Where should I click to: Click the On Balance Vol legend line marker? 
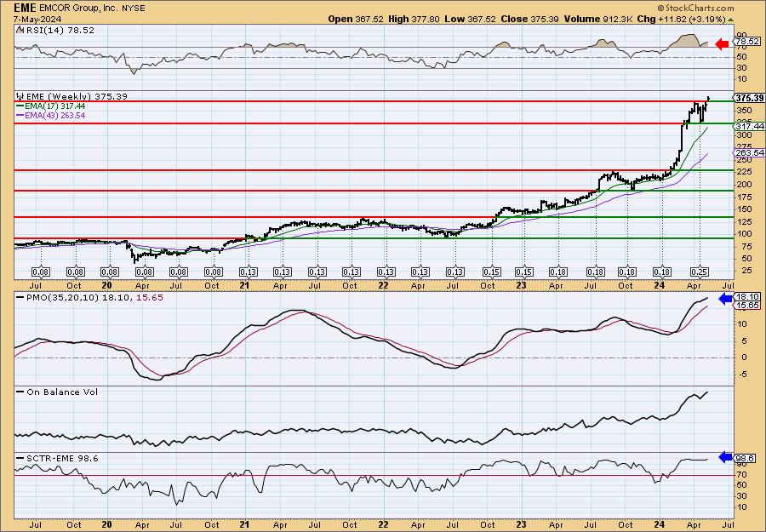tap(20, 392)
